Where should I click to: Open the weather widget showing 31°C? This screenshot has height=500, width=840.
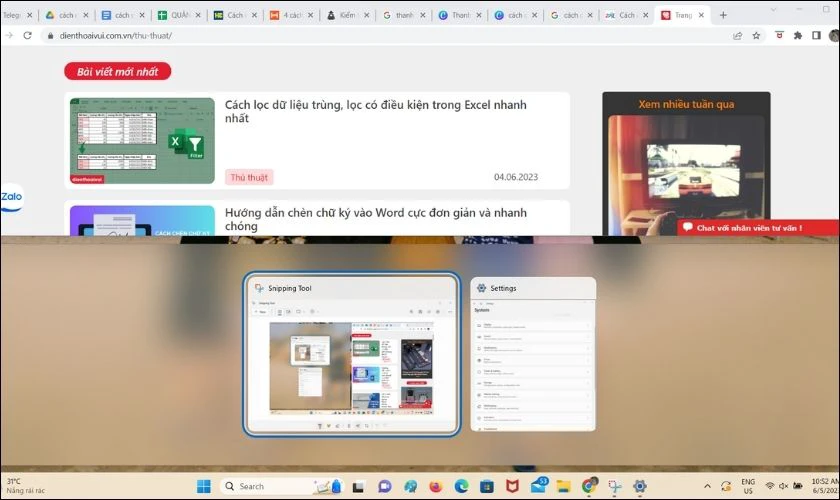point(25,486)
